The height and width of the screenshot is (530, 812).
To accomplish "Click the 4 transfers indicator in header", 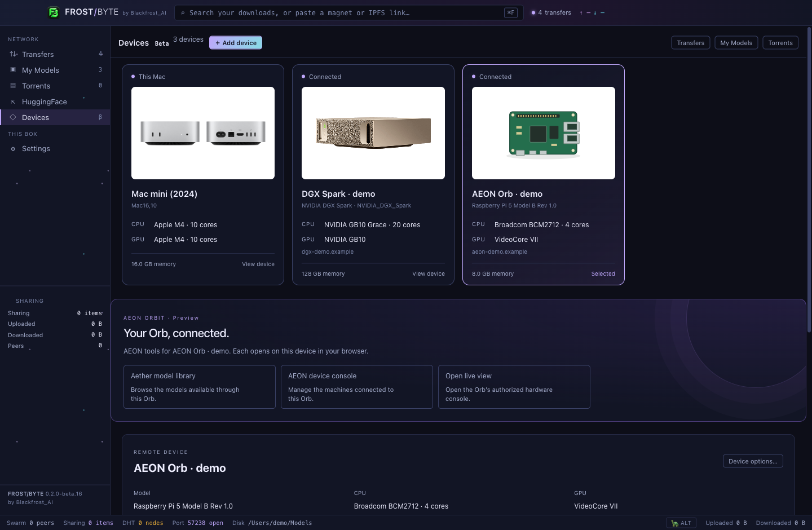I will [551, 12].
